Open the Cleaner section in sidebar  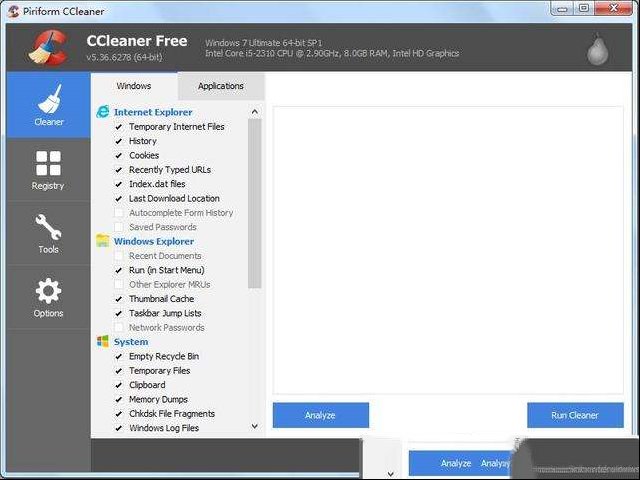click(49, 105)
